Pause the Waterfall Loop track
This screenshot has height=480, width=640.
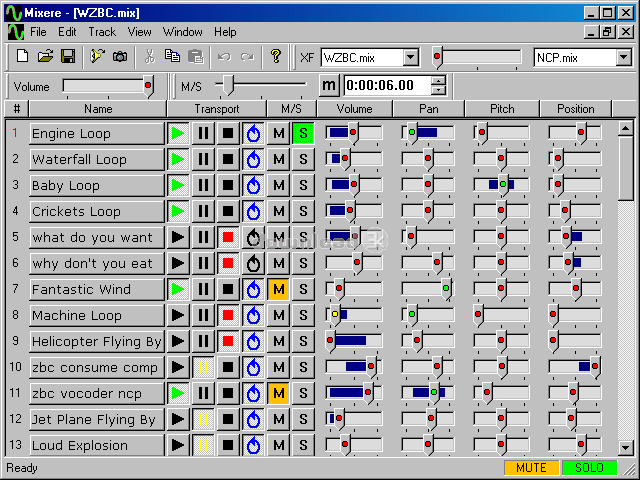pos(203,159)
